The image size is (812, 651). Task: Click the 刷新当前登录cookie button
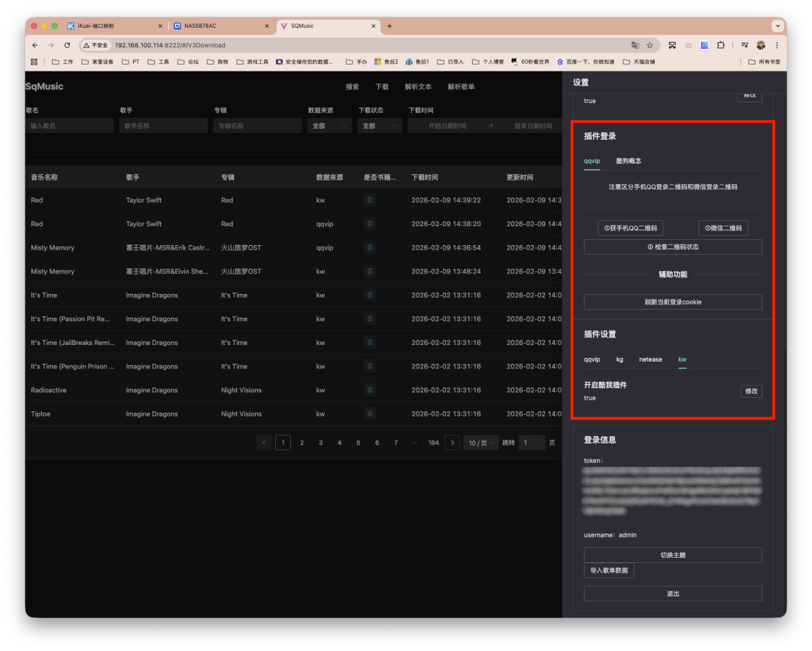[x=672, y=301]
